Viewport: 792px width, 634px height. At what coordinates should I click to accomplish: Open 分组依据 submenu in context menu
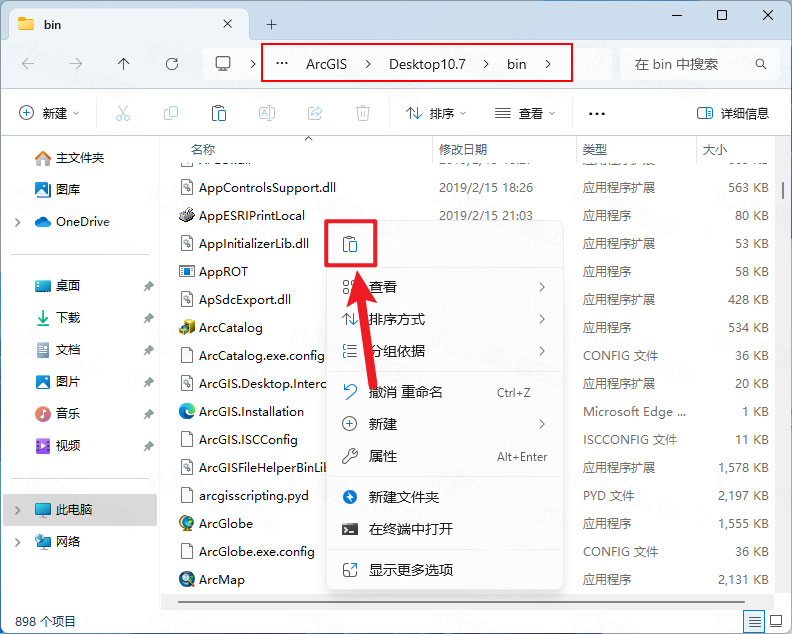point(445,351)
